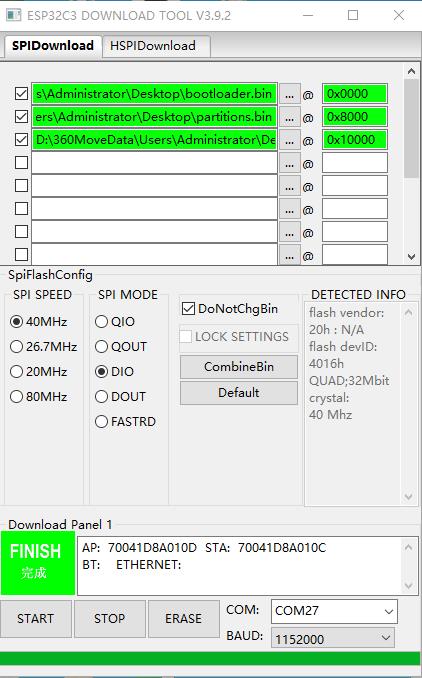Maximize the download tool window
Image resolution: width=422 pixels, height=678 pixels.
[x=353, y=15]
